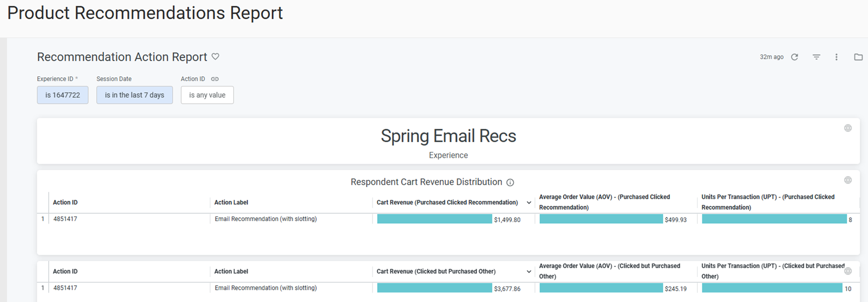
Task: Click the globe icon on Respondent Cart Revenue tile
Action: (x=848, y=180)
